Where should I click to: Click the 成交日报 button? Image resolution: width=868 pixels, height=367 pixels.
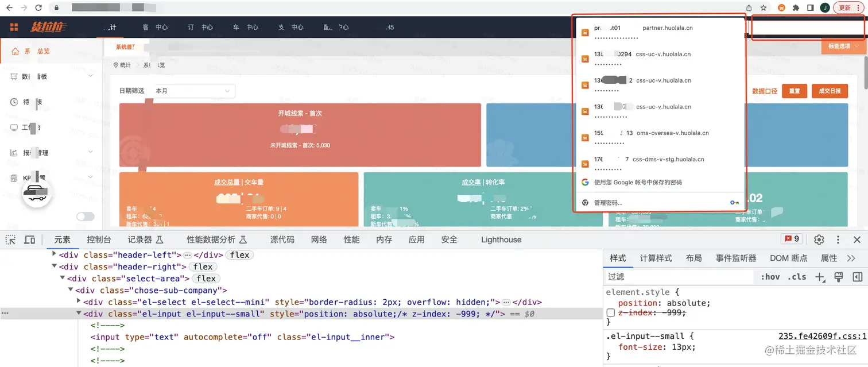[x=830, y=91]
